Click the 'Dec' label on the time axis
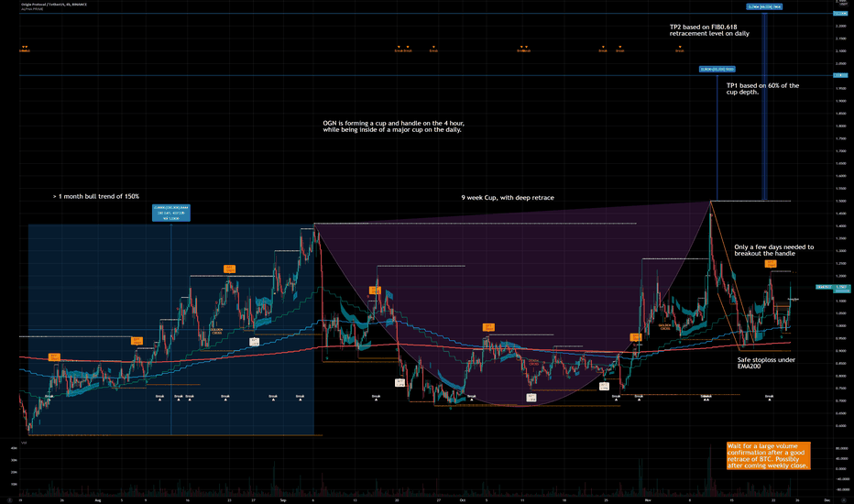Viewport: 854px width, 504px height. tap(827, 500)
